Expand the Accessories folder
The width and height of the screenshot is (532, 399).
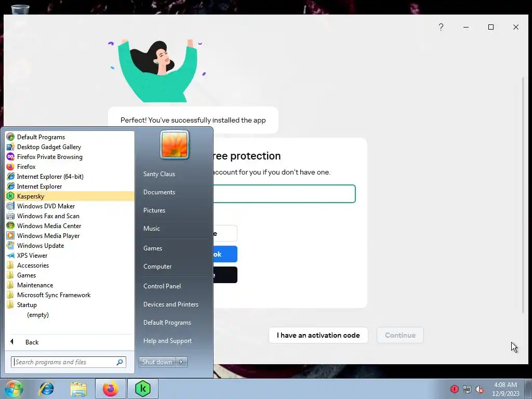(33, 265)
